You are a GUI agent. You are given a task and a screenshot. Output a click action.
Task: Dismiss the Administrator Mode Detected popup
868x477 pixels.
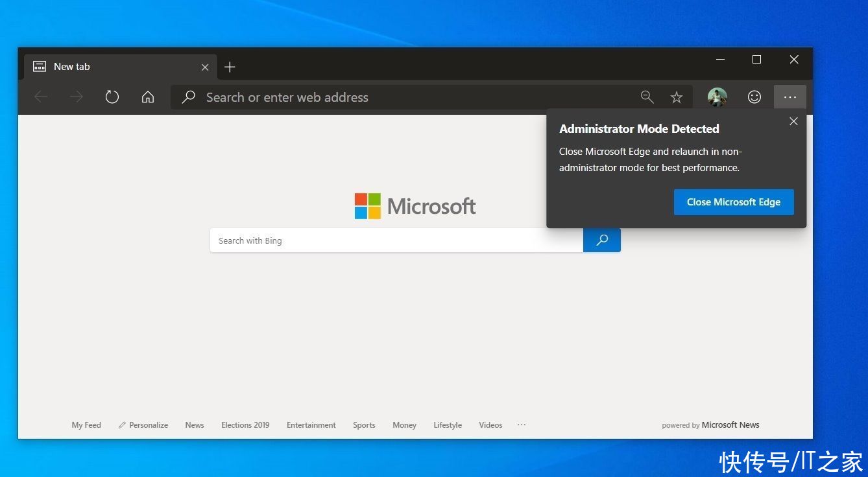tap(793, 121)
